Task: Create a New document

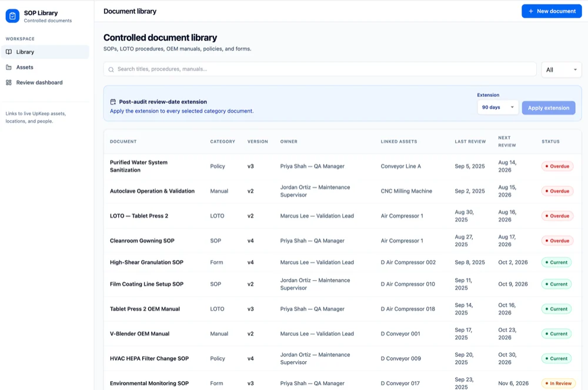Action: point(552,11)
